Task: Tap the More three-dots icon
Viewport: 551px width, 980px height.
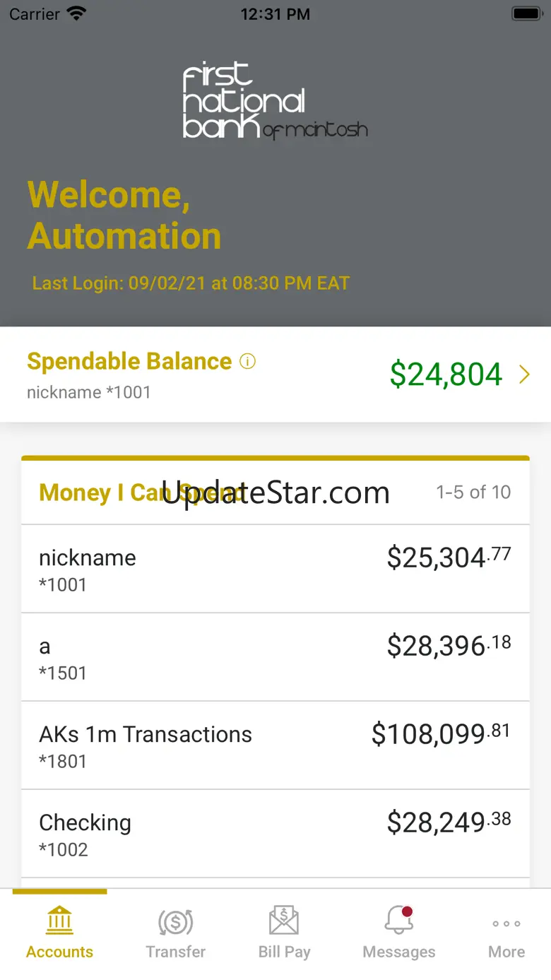Action: [506, 923]
